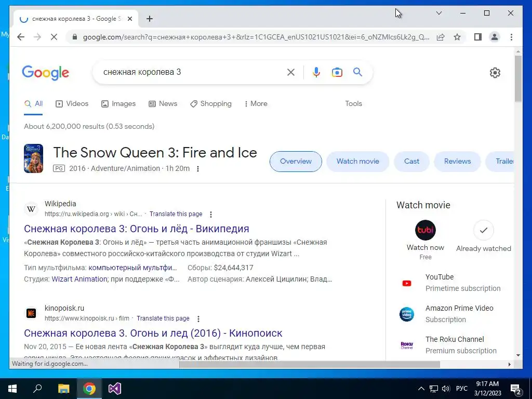This screenshot has width=532, height=399.
Task: Open Windows taskbar search
Action: point(37,389)
